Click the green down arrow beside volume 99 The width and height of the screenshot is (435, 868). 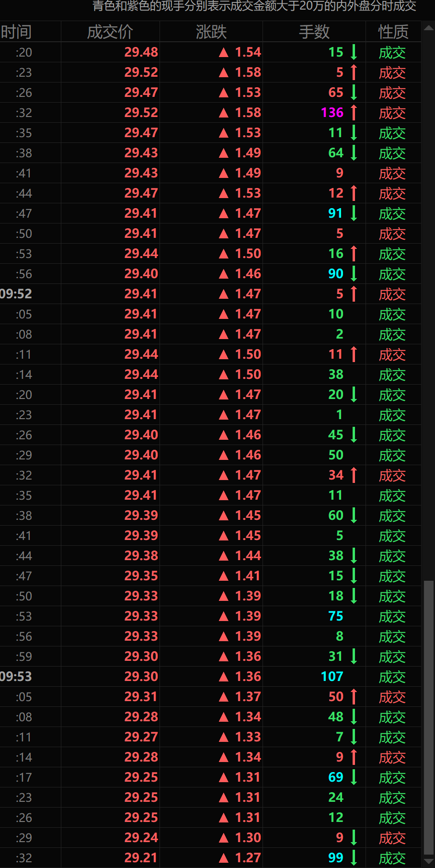click(354, 858)
